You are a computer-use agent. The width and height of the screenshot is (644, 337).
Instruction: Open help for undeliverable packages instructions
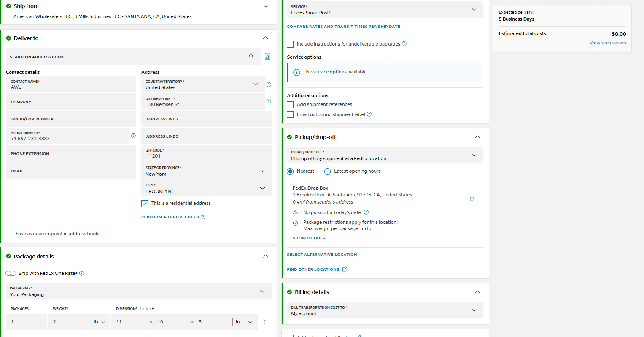[404, 43]
